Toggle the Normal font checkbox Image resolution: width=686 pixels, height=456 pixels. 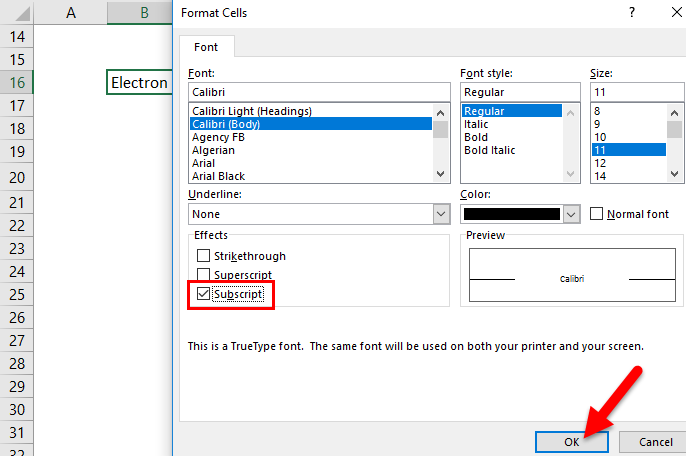point(597,214)
